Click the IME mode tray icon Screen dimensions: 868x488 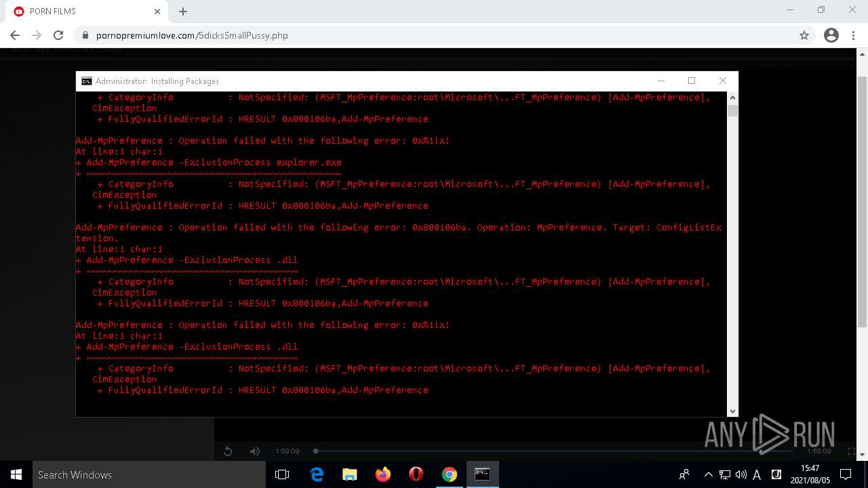pyautogui.click(x=776, y=474)
